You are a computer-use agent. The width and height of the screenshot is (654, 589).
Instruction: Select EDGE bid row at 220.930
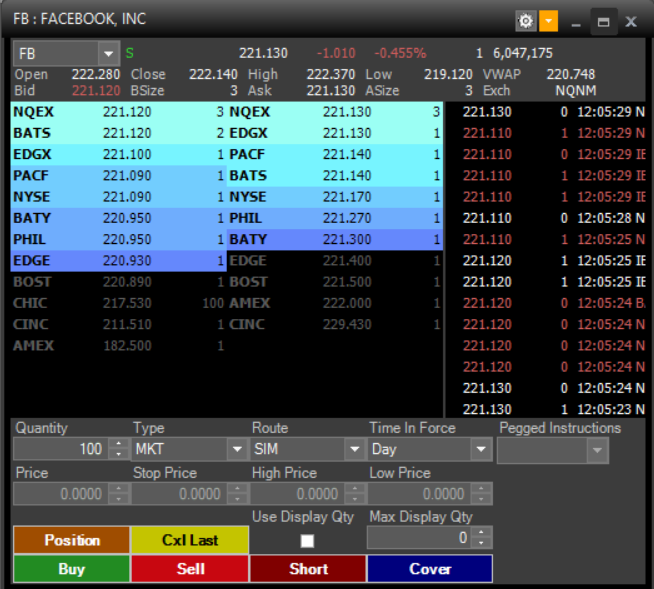click(x=118, y=261)
